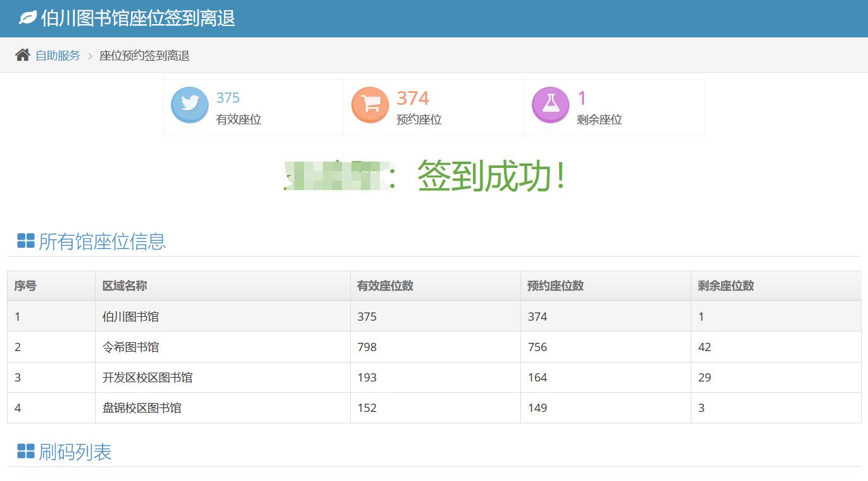Click grid icon beside 所有馆座位信息
The image size is (868, 481).
[x=26, y=241]
